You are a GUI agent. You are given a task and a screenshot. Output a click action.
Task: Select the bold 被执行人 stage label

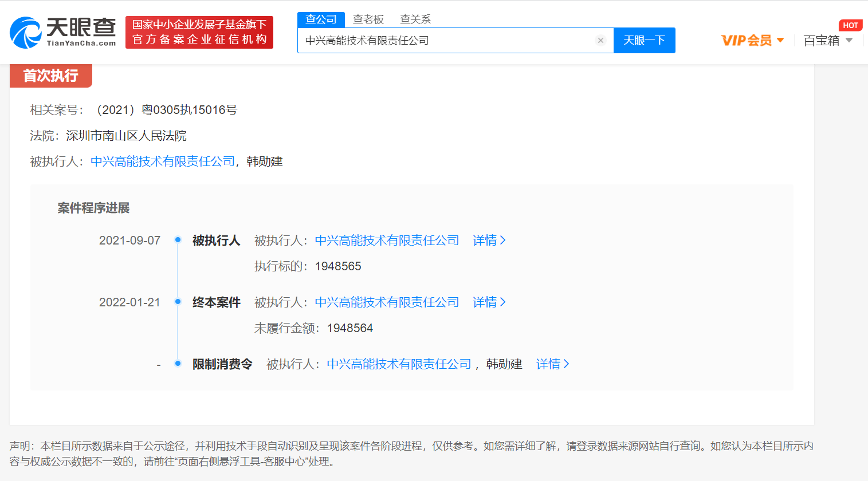tap(217, 240)
